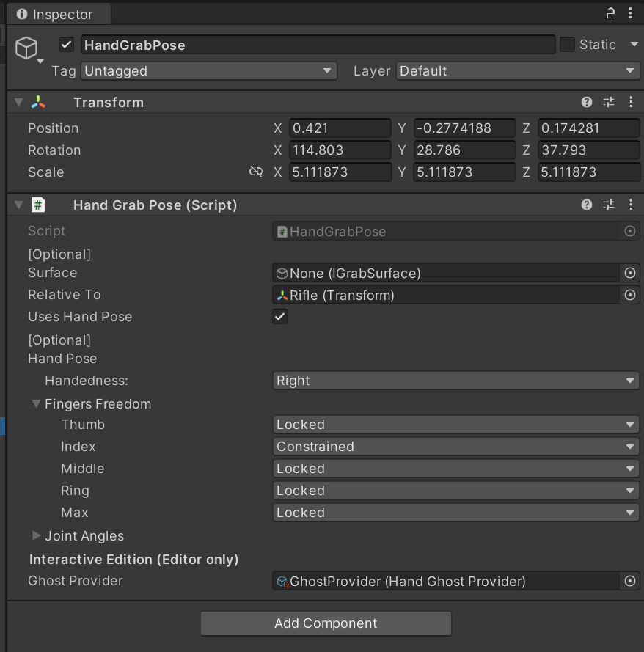644x652 pixels.
Task: Click the Transform component axes icon
Action: [38, 102]
